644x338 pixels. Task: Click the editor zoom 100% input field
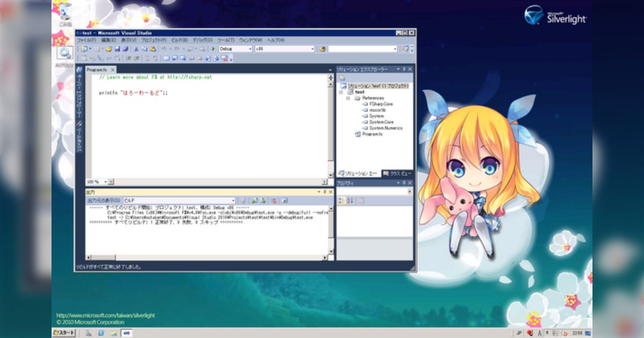[93, 182]
